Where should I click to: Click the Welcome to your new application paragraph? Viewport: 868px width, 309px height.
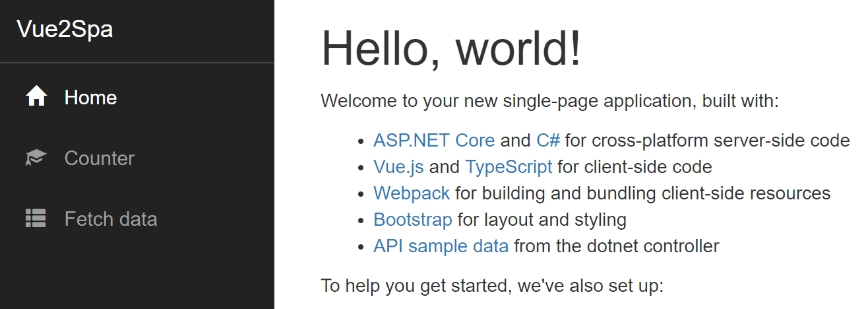pyautogui.click(x=550, y=102)
